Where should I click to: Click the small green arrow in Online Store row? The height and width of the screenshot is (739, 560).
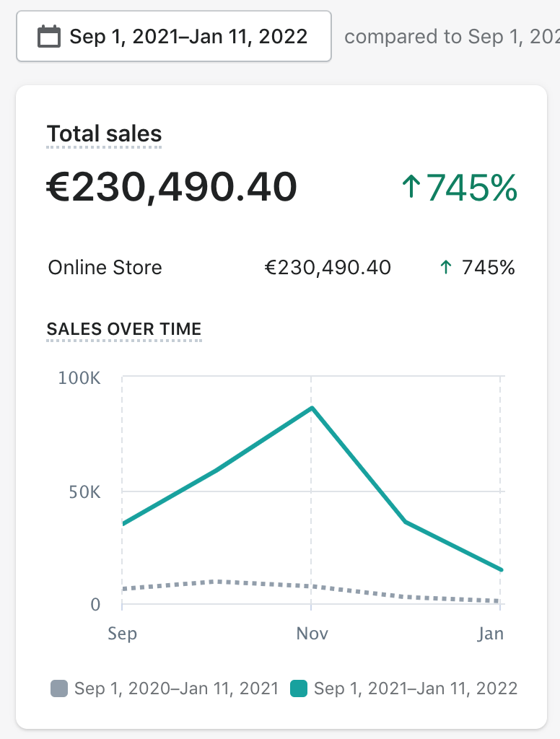446,268
